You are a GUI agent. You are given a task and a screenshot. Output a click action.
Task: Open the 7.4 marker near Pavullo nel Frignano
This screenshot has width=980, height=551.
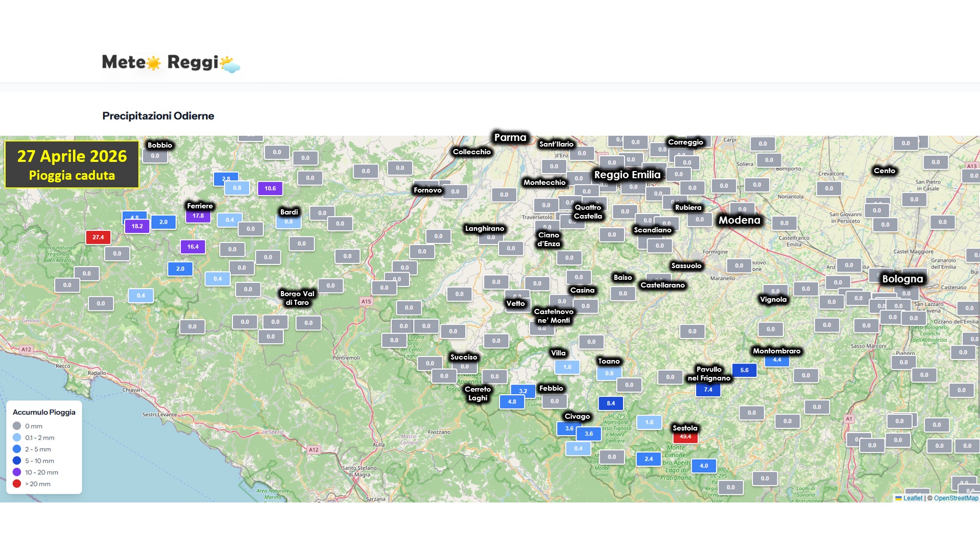pyautogui.click(x=708, y=390)
